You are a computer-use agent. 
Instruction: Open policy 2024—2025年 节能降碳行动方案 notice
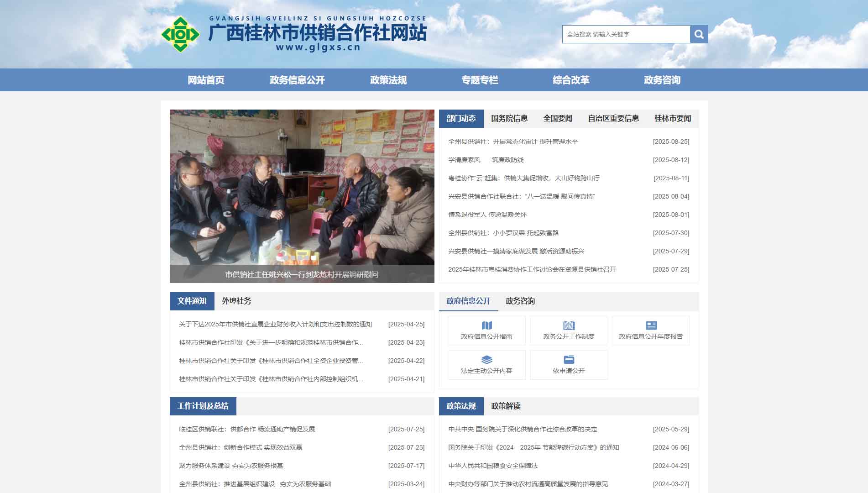(533, 447)
